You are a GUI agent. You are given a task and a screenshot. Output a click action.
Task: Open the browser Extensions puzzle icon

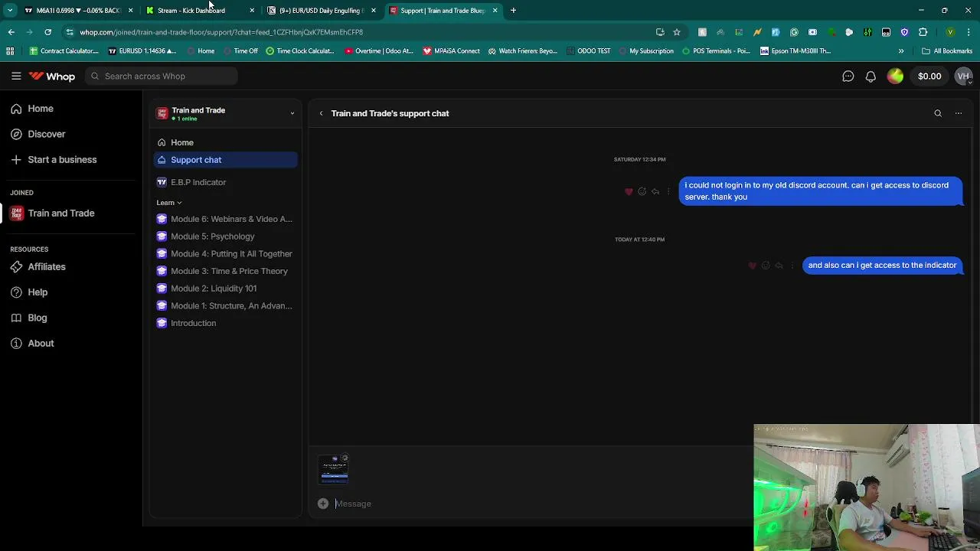pos(923,32)
